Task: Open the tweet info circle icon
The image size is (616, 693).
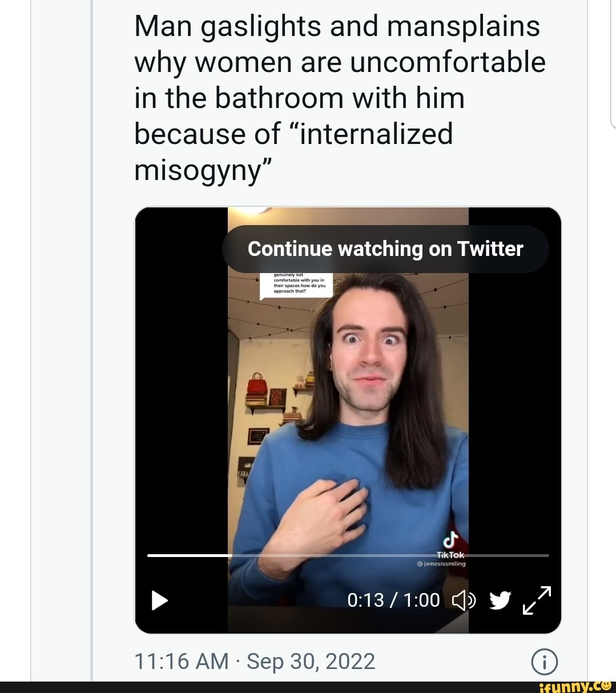Action: (x=545, y=663)
